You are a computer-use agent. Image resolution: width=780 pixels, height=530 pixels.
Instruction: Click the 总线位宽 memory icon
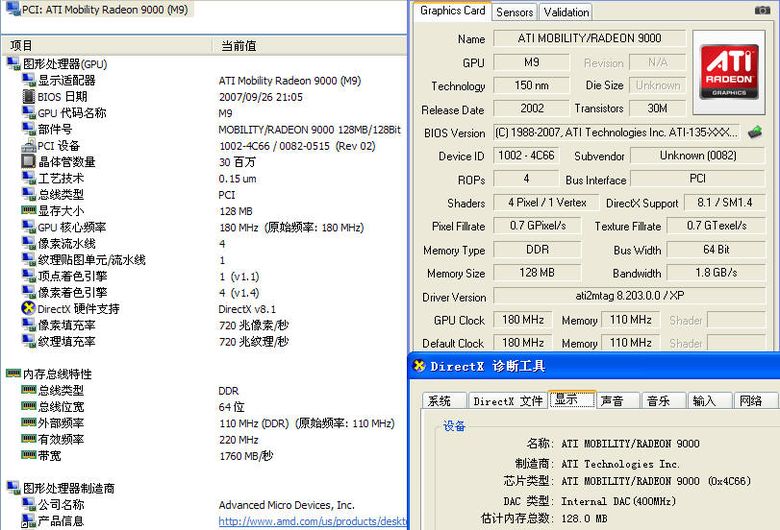tap(28, 406)
